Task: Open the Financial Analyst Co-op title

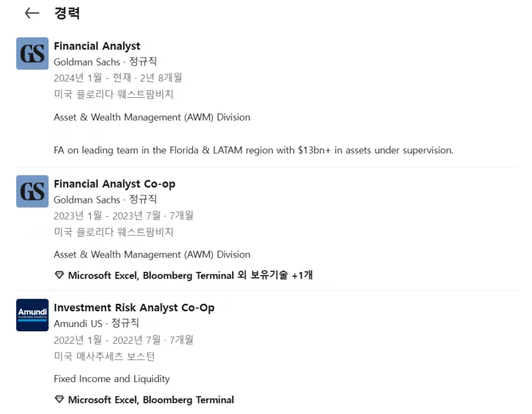Action: (115, 184)
